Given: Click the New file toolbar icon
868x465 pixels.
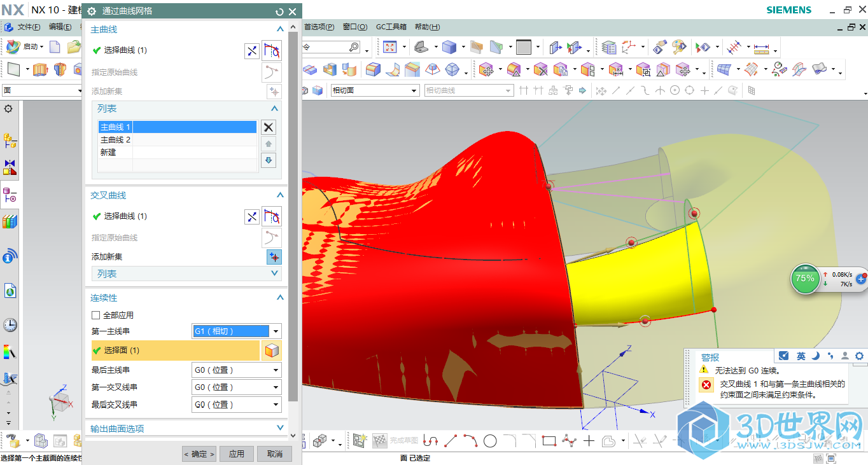Looking at the screenshot, I should (55, 47).
